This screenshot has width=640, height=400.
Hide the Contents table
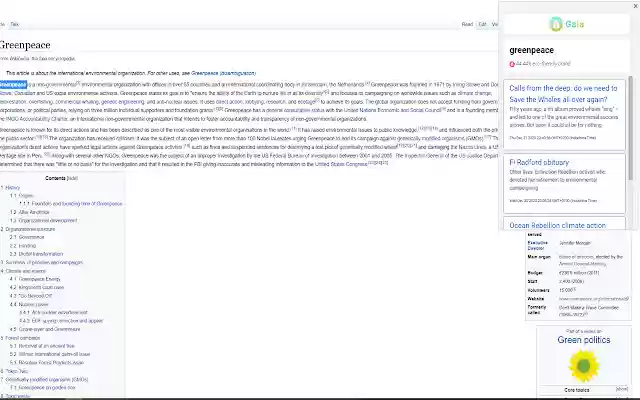[x=72, y=178]
